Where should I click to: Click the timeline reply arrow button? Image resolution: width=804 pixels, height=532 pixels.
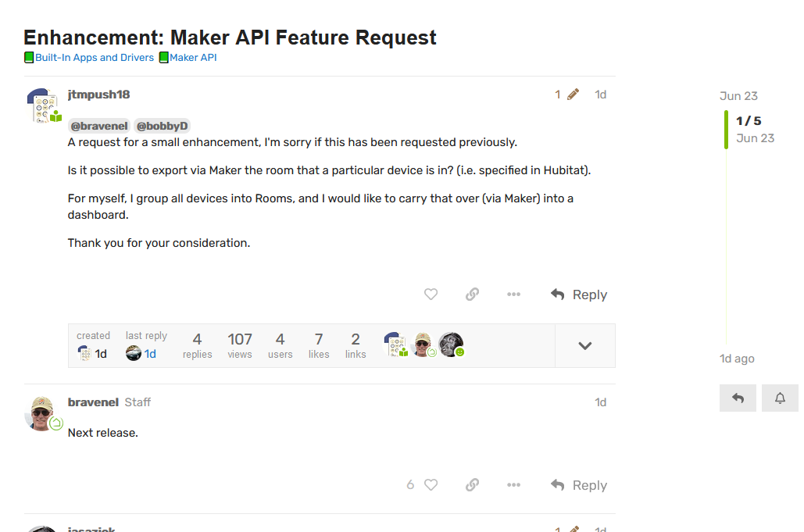[738, 398]
